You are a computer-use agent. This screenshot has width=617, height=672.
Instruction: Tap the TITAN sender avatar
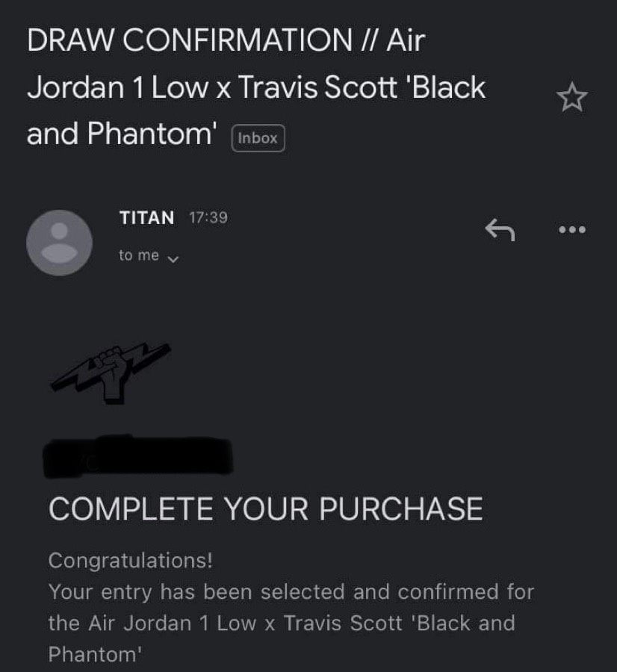[x=60, y=243]
